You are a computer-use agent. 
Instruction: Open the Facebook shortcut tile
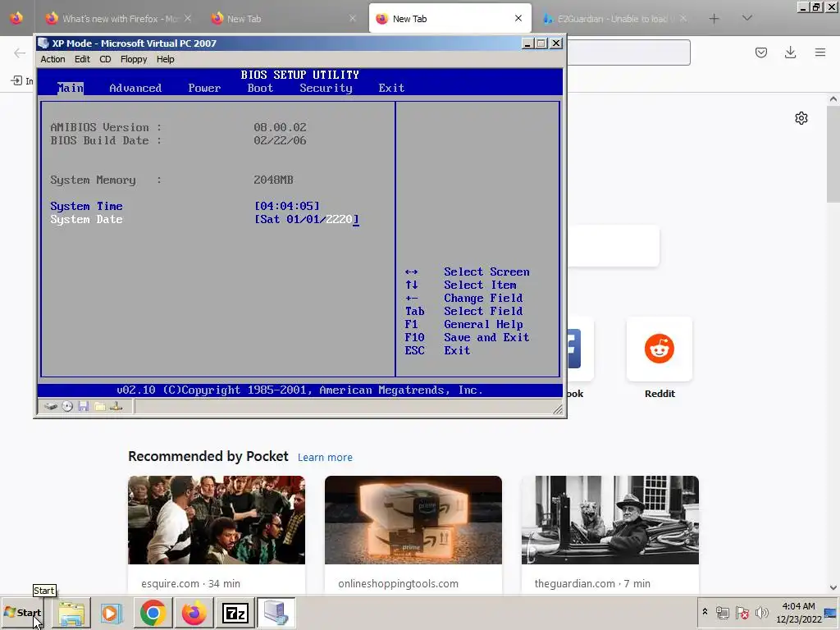pyautogui.click(x=580, y=349)
